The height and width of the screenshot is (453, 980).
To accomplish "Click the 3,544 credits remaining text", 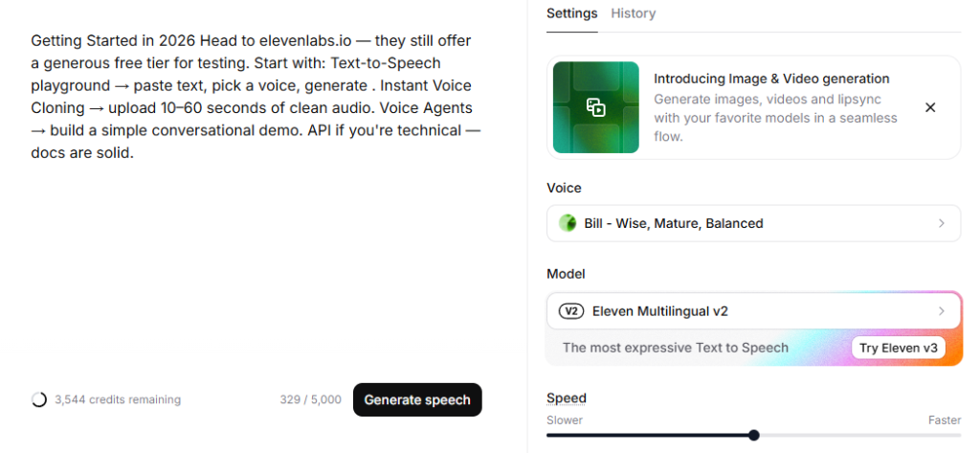I will pos(118,399).
